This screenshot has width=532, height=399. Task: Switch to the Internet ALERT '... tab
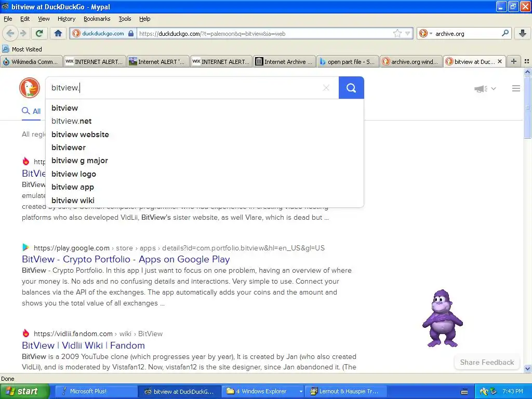coord(158,62)
